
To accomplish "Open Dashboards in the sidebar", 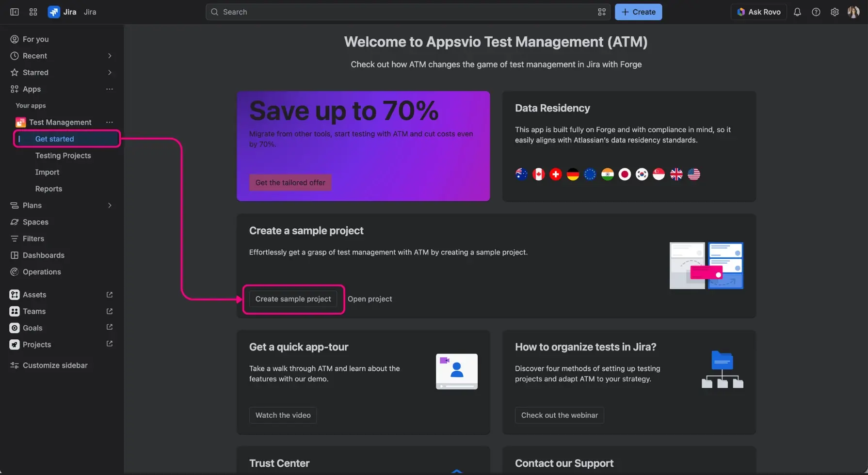I will (x=44, y=255).
